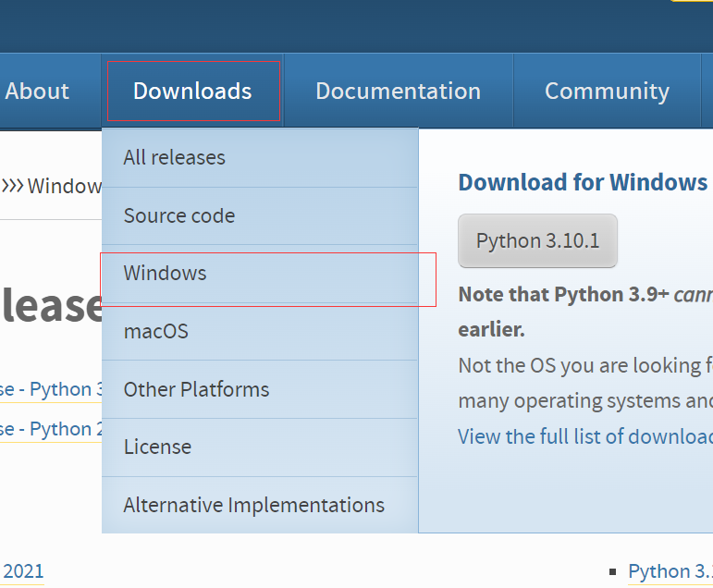
Task: Click the Download for Windows heading
Action: 583,182
